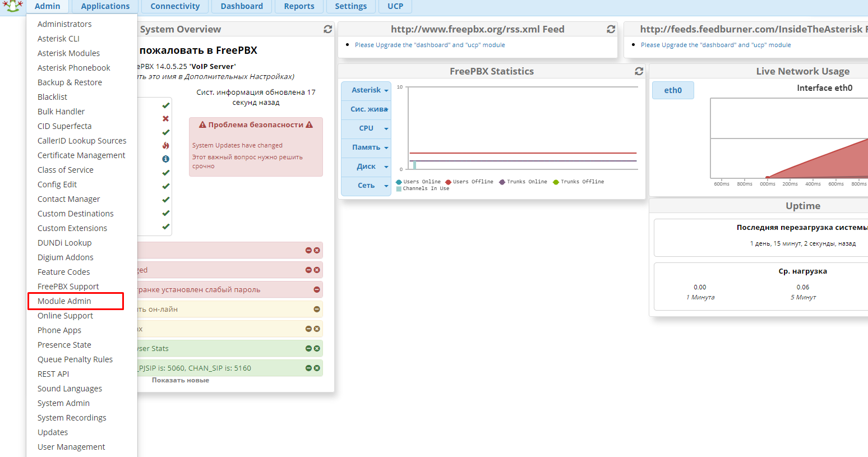Click 'System Updates have changed' text
The width and height of the screenshot is (868, 457).
click(237, 145)
